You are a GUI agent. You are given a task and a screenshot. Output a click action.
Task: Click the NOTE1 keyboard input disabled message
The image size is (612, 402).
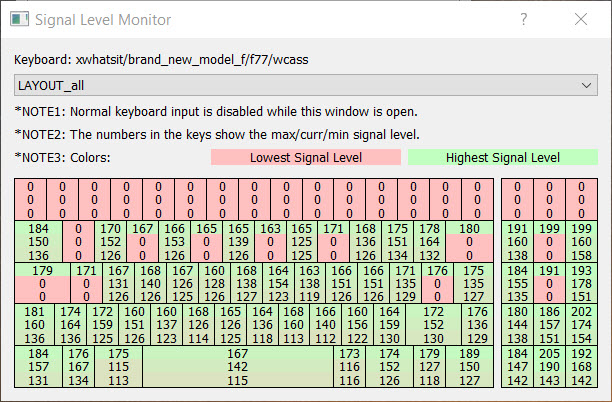coord(216,112)
